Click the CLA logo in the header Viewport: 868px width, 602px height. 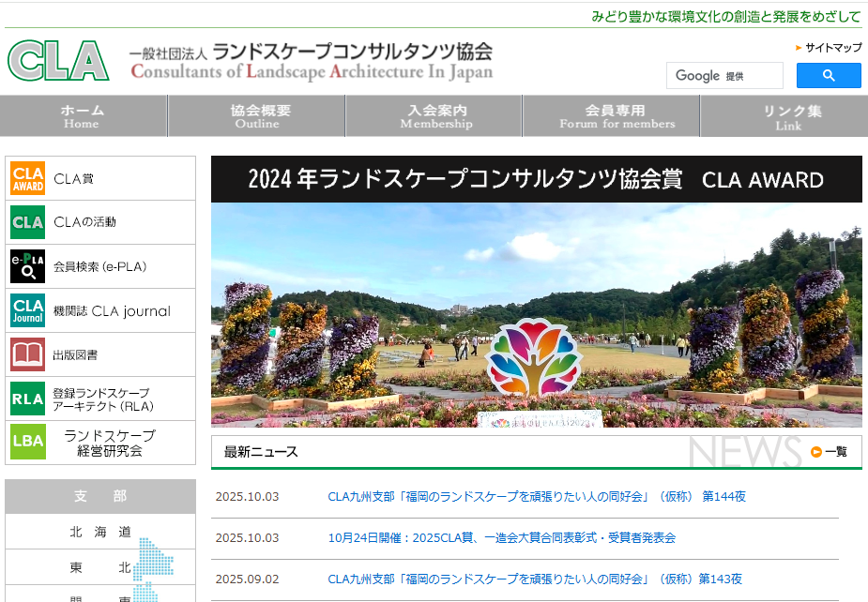pyautogui.click(x=59, y=61)
